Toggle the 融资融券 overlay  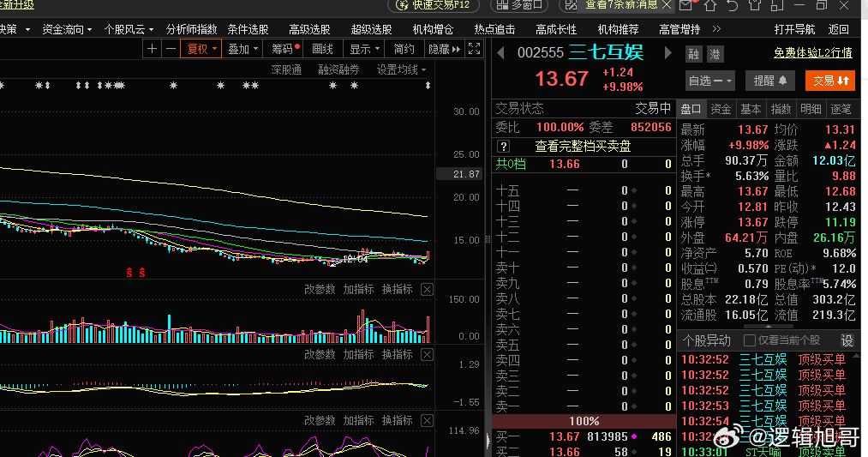point(338,69)
